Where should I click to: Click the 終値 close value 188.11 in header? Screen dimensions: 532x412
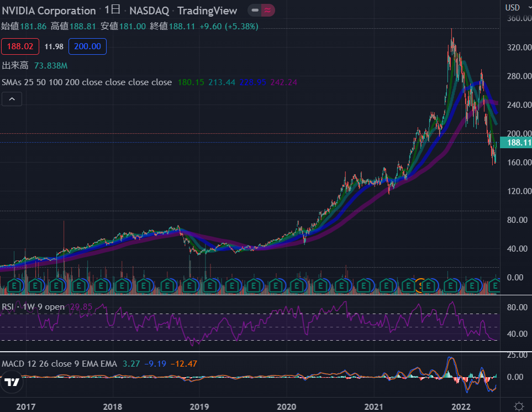pos(182,27)
